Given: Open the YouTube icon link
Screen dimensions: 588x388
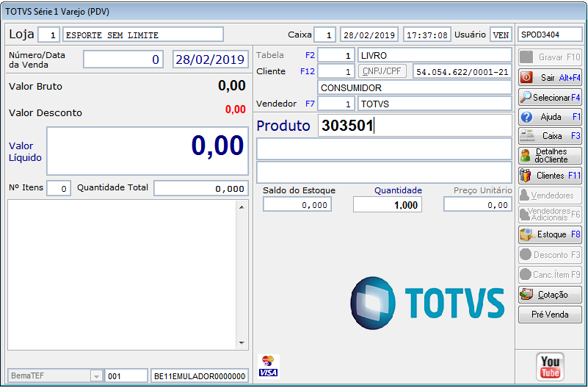Looking at the screenshot, I should coord(550,367).
